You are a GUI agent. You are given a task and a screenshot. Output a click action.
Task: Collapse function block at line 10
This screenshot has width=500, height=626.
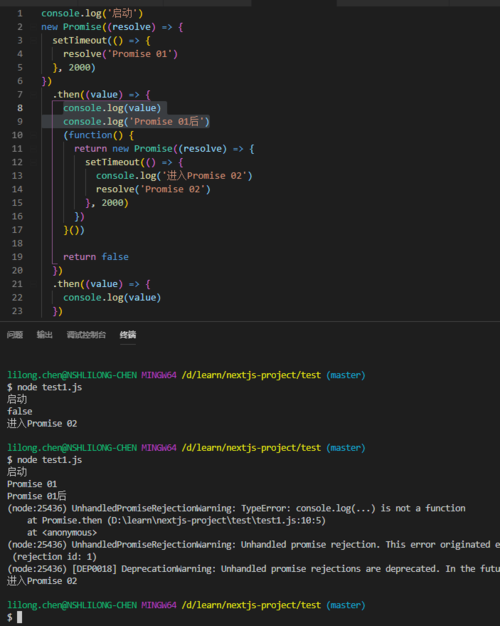(x=34, y=135)
